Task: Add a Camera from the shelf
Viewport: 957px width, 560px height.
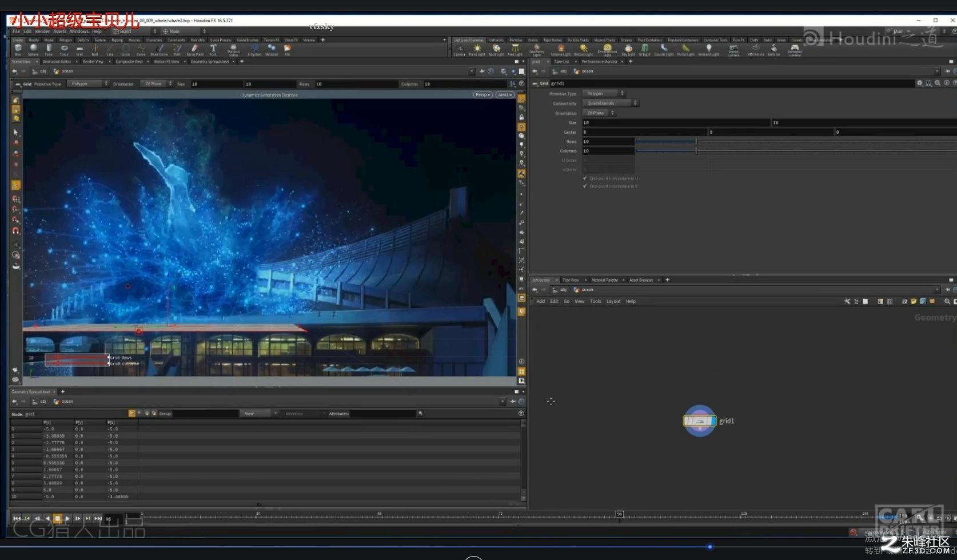Action: pyautogui.click(x=460, y=50)
